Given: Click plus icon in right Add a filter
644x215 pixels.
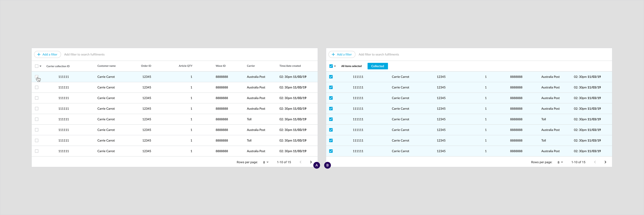Looking at the screenshot, I should 333,54.
